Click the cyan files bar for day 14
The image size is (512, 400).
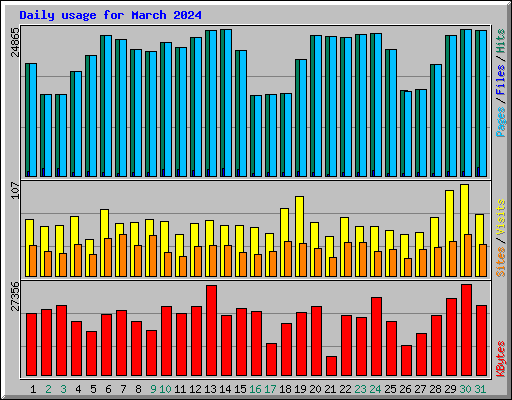coord(228,103)
